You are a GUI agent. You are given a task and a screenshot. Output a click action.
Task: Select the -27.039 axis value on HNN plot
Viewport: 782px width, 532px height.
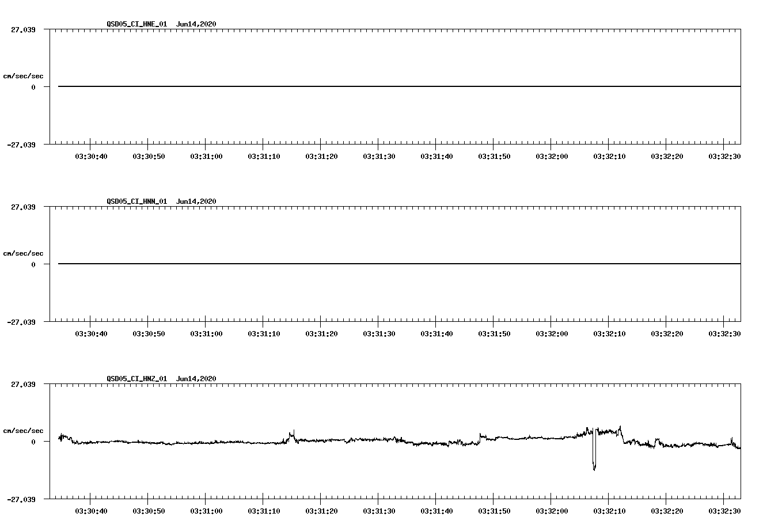click(21, 322)
